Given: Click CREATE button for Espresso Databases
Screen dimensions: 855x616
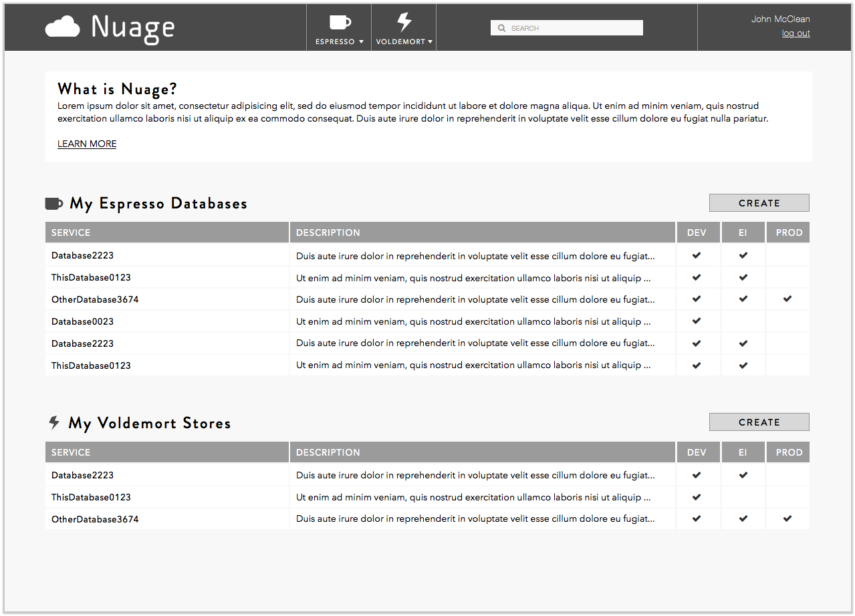Looking at the screenshot, I should [x=759, y=203].
